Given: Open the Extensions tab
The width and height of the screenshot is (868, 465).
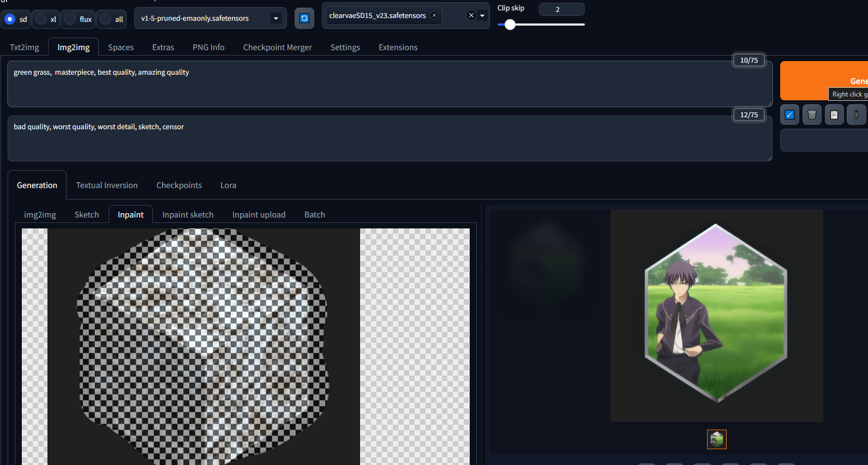Looking at the screenshot, I should (398, 47).
